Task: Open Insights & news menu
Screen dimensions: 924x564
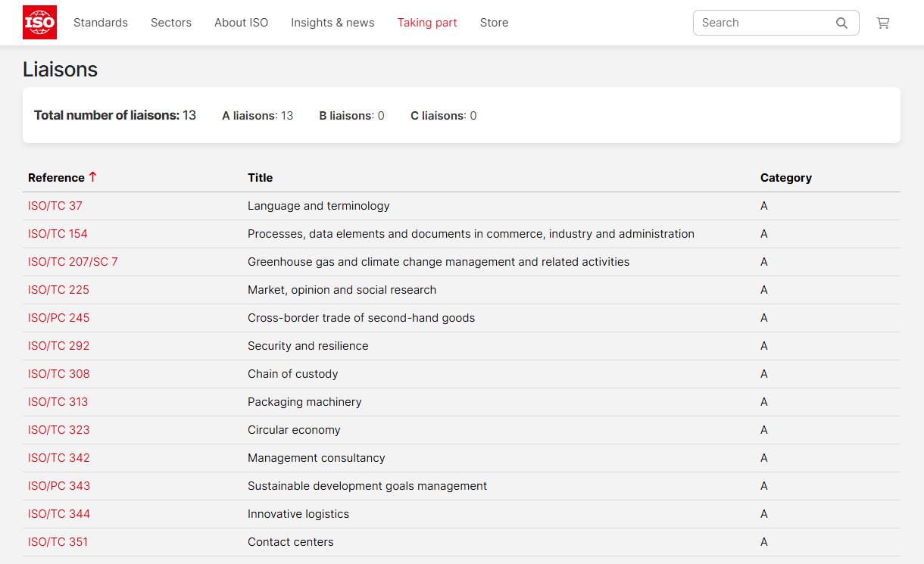Action: [332, 23]
